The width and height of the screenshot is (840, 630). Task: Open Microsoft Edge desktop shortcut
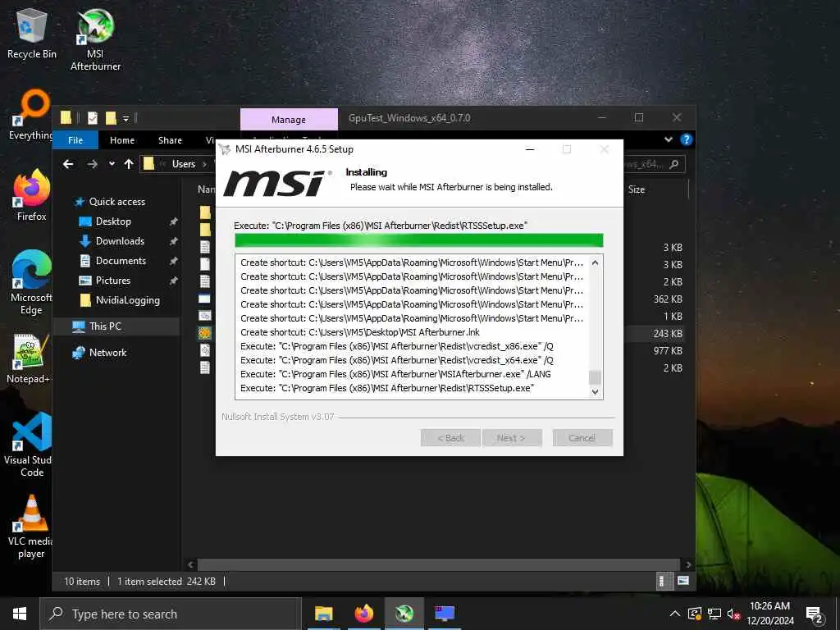pos(31,282)
